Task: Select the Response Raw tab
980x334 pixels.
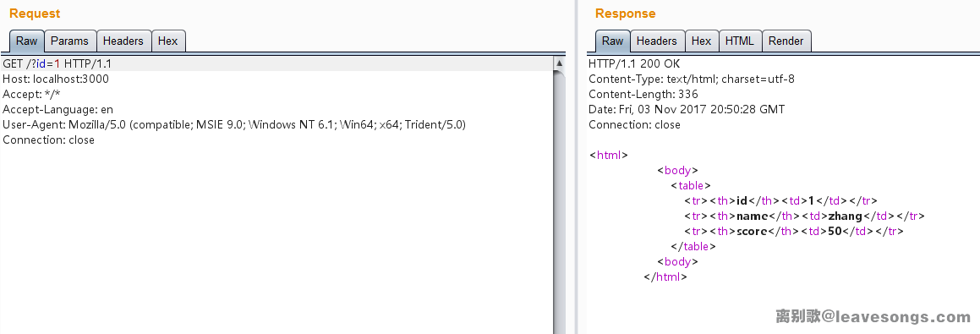Action: (612, 41)
